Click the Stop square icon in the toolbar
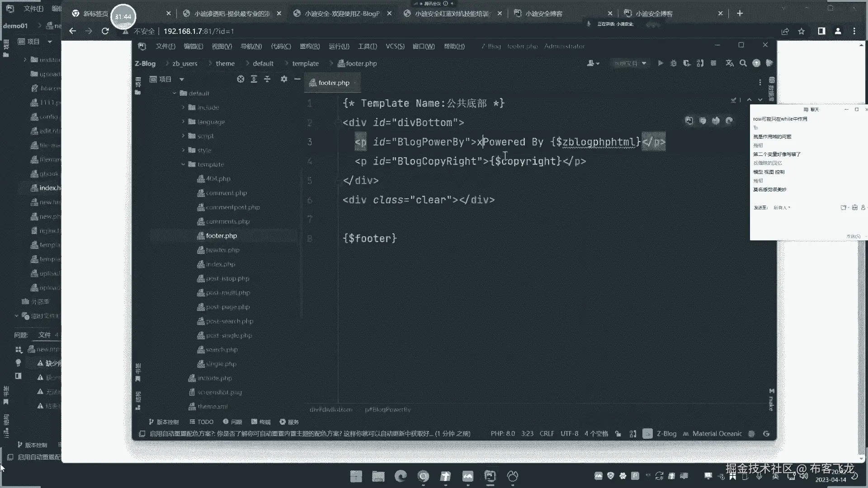 713,63
